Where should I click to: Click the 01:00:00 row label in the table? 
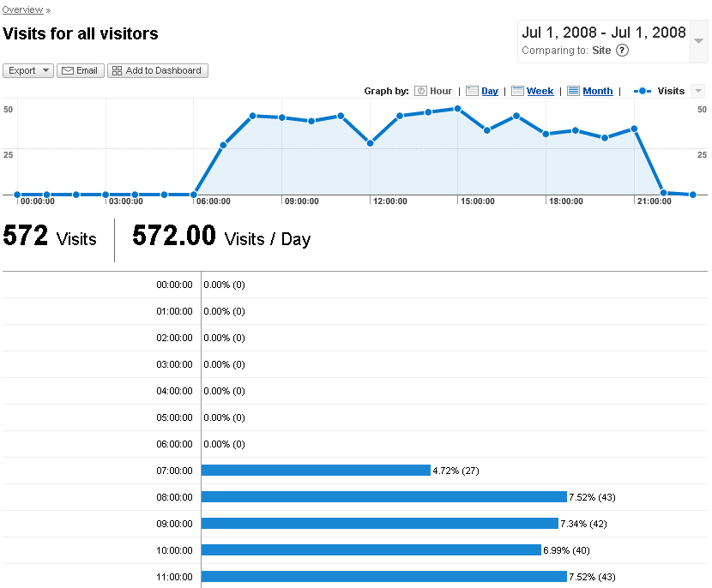click(x=174, y=311)
